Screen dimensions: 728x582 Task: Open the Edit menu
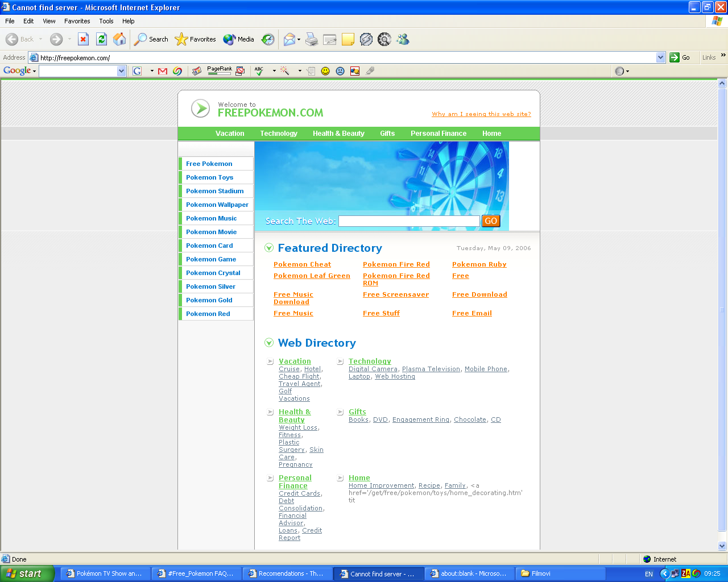[28, 21]
